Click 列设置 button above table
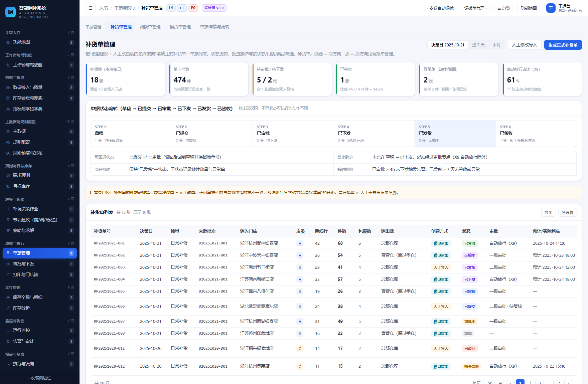This screenshot has width=588, height=384. click(x=568, y=213)
